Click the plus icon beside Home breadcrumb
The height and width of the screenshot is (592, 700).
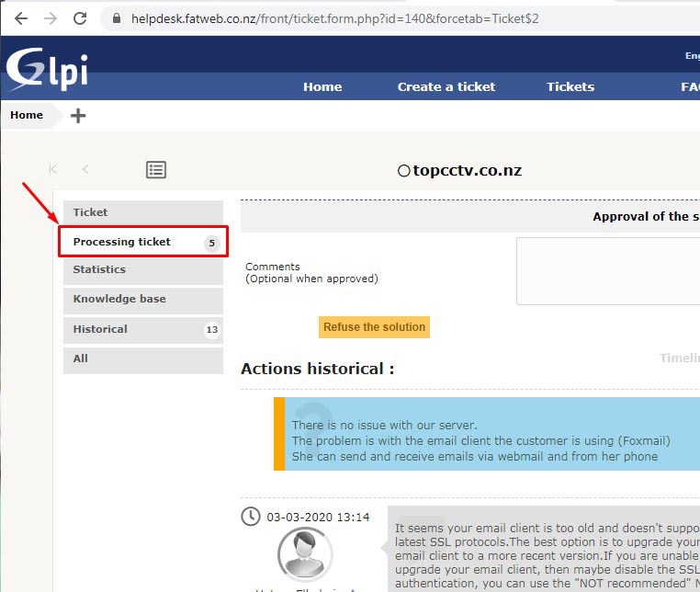78,116
